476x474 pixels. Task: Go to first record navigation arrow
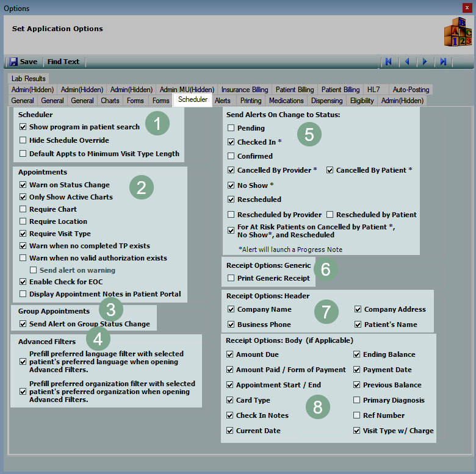point(388,62)
